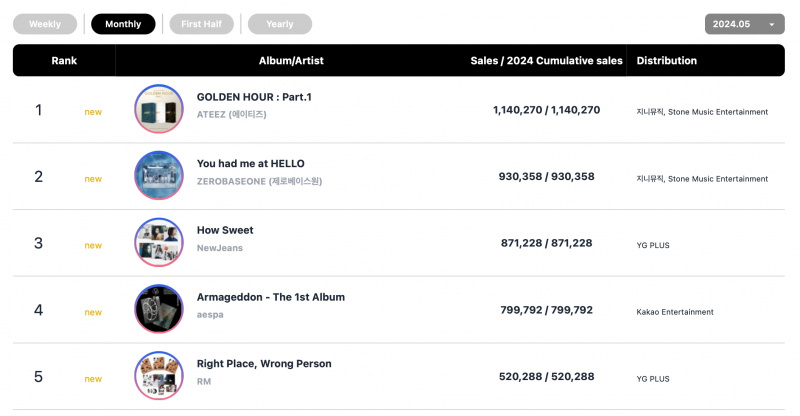Open aespa Armageddon album cover thumbnail

(x=159, y=309)
